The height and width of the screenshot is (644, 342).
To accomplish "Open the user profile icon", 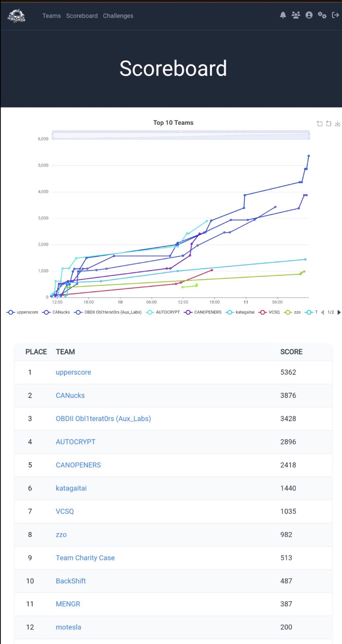I will point(309,15).
